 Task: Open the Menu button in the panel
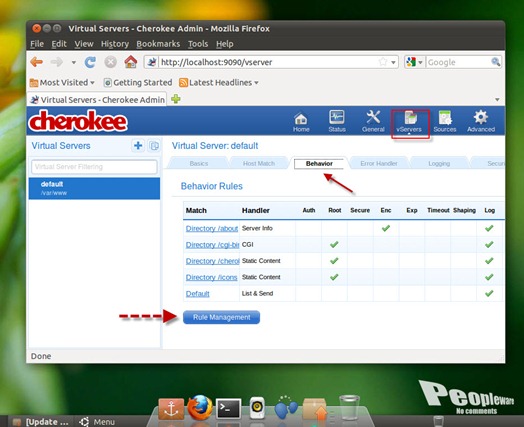tap(97, 422)
